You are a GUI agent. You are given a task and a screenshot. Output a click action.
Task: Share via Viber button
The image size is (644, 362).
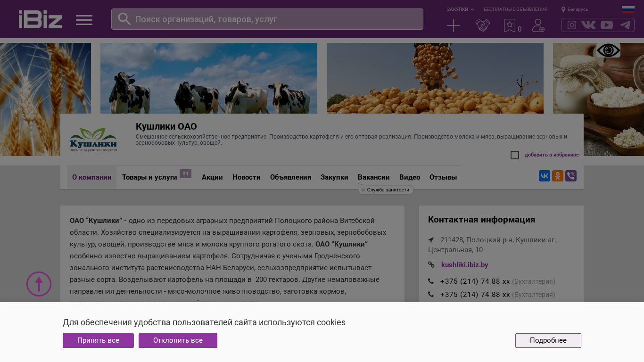click(x=571, y=176)
